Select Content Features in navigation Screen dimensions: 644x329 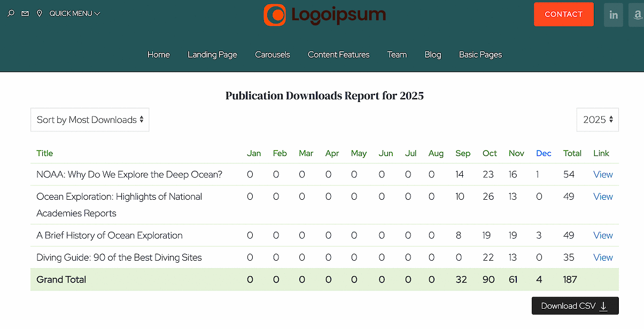(339, 54)
